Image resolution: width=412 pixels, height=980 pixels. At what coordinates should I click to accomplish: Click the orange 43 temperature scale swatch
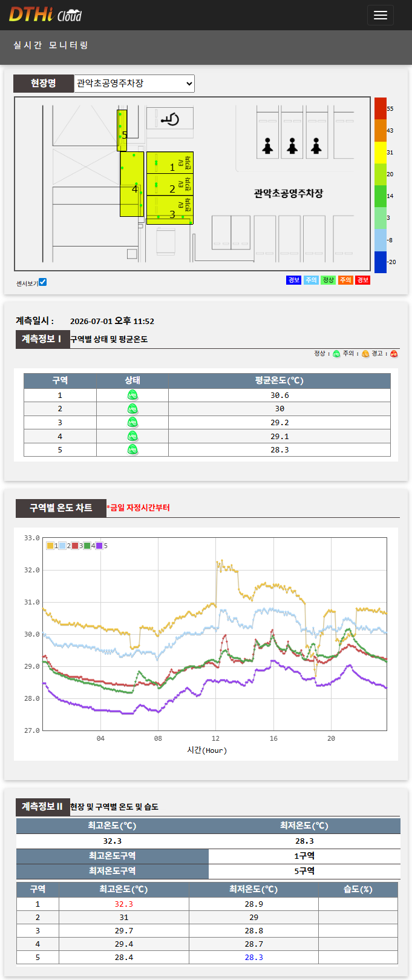(x=380, y=130)
